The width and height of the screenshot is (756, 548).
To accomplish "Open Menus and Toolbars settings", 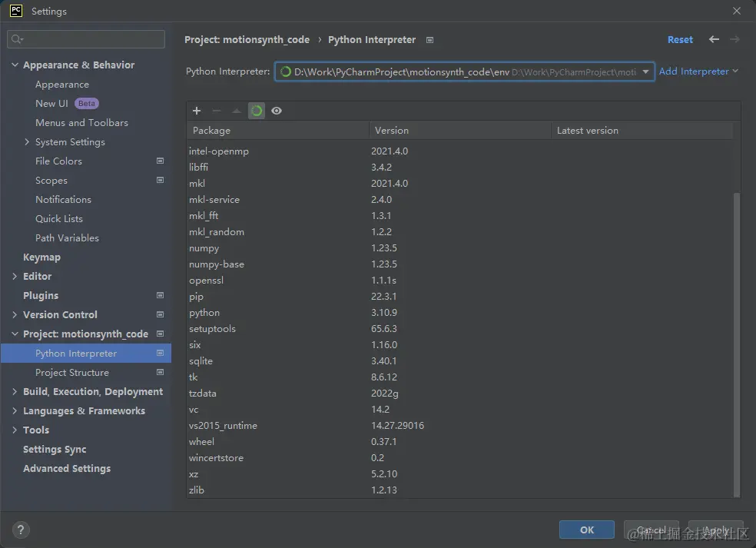I will pos(81,122).
